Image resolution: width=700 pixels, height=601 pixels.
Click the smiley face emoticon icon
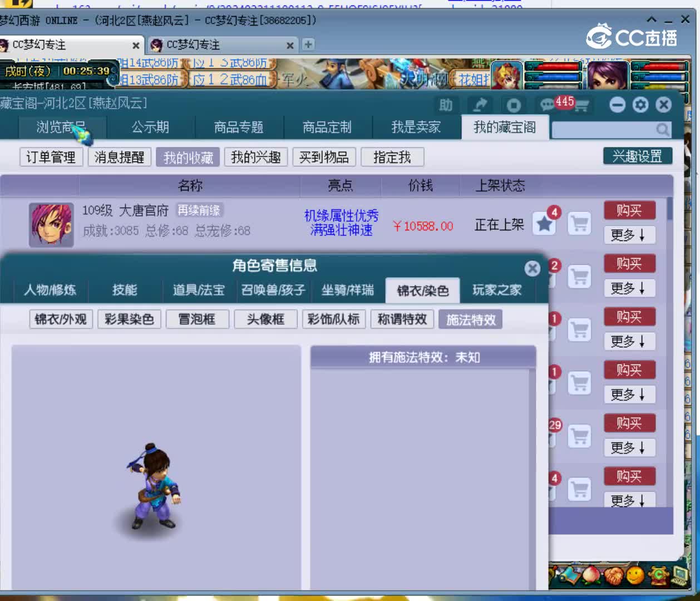635,575
